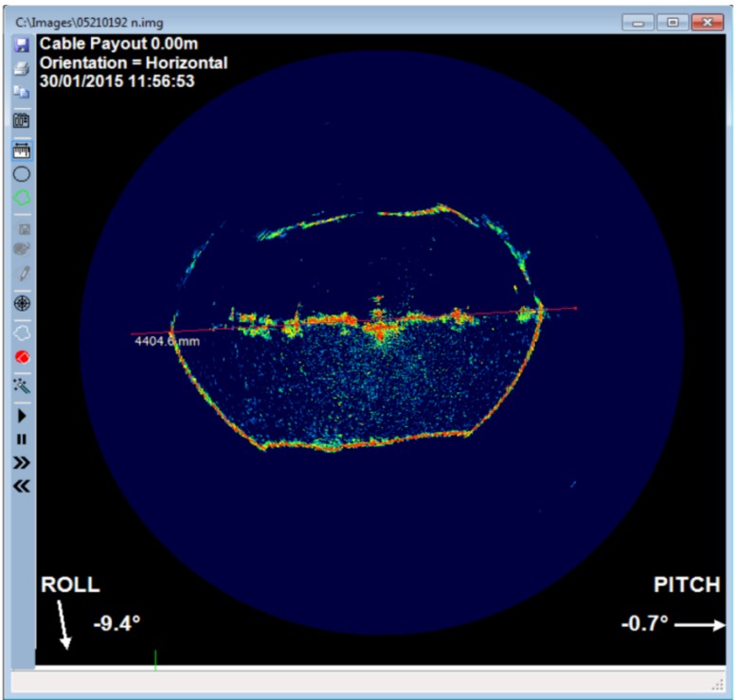Select the green polygon area tool

tap(22, 197)
